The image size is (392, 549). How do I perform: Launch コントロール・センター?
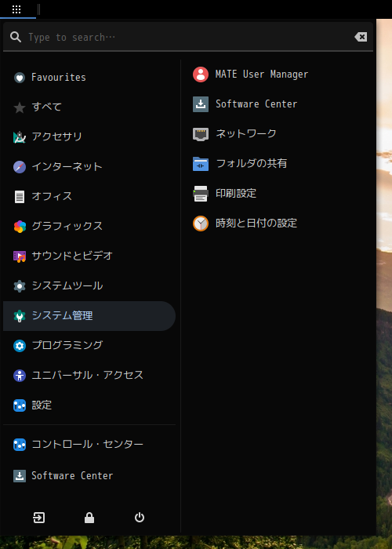pos(89,445)
